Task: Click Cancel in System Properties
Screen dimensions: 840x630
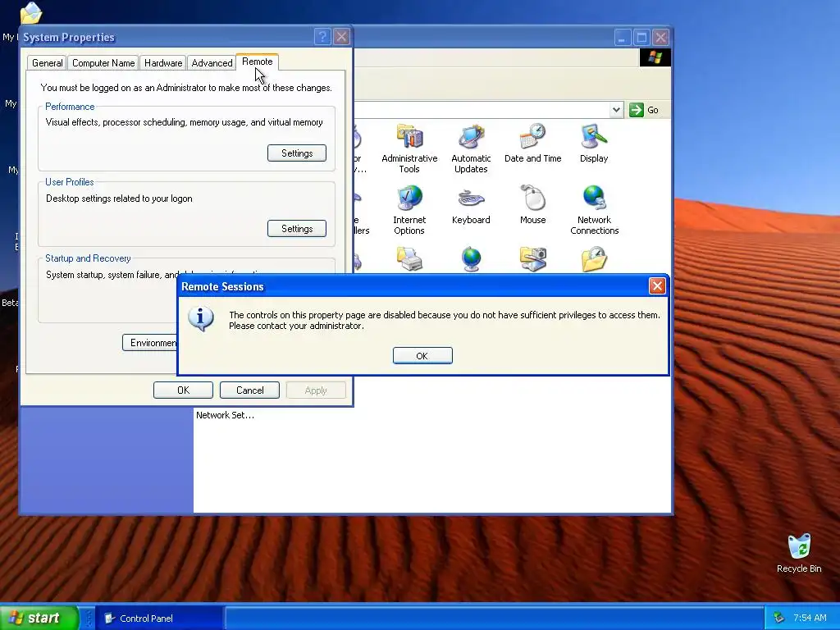Action: (249, 390)
